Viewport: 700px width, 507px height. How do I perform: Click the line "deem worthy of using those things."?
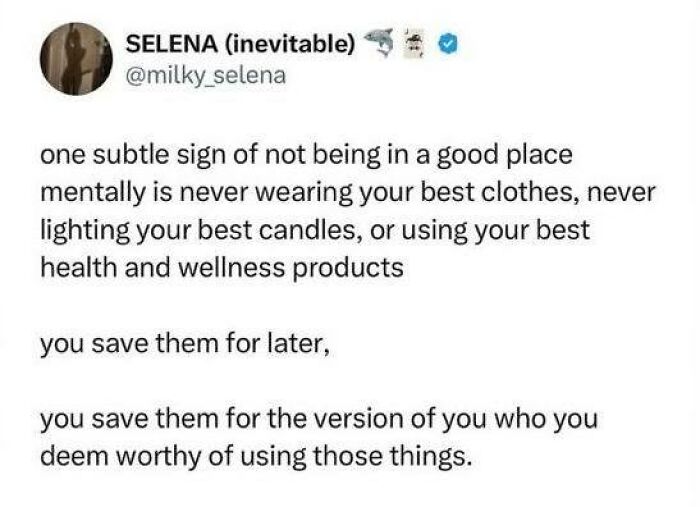[x=254, y=457]
